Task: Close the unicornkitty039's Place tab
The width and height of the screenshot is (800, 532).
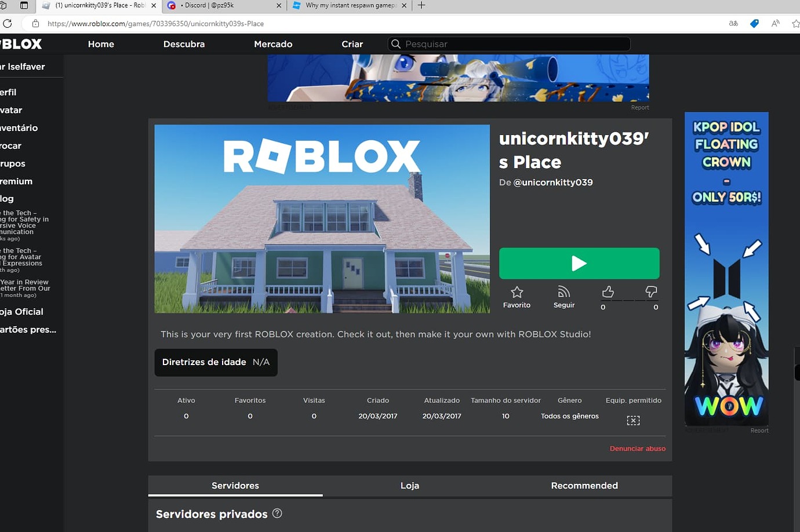Action: point(154,5)
